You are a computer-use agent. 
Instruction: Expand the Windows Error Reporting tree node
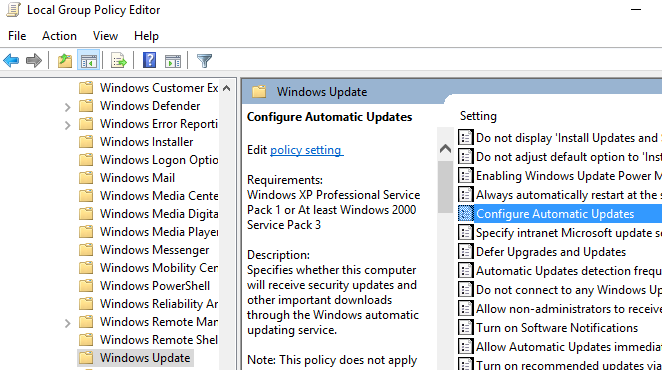click(68, 125)
